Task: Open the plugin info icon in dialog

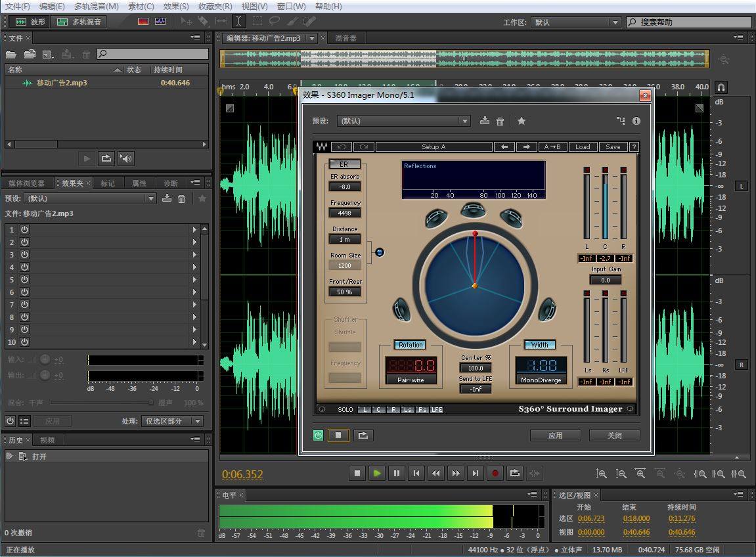Action: pos(636,121)
